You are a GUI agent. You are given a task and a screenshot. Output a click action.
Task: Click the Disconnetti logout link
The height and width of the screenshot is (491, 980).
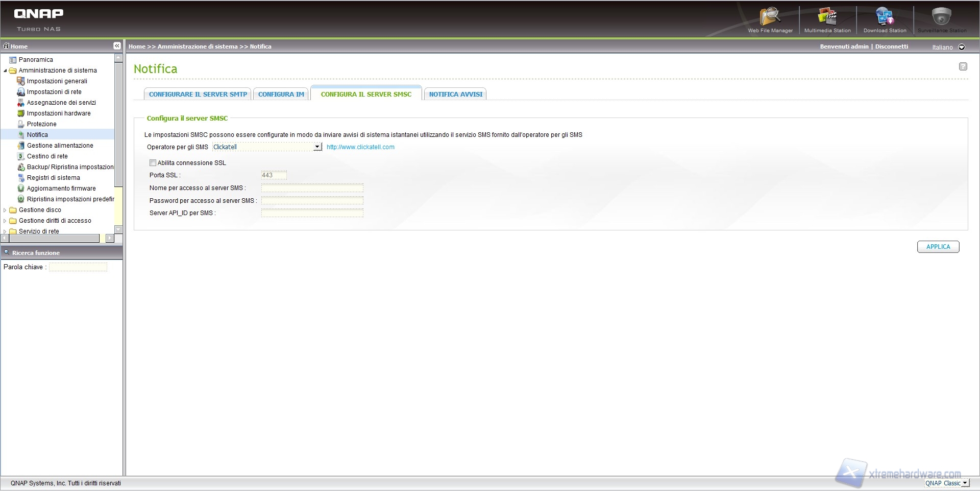point(891,46)
